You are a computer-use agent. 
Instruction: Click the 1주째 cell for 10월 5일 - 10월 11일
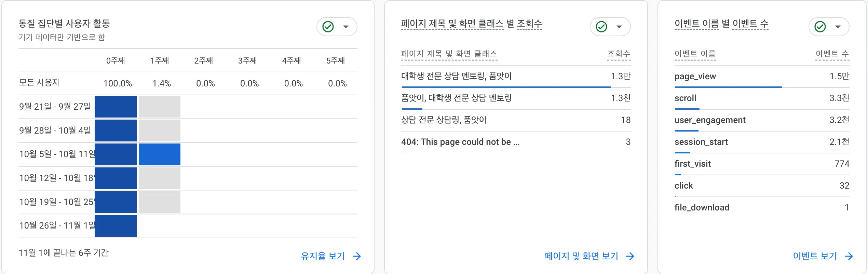point(160,154)
